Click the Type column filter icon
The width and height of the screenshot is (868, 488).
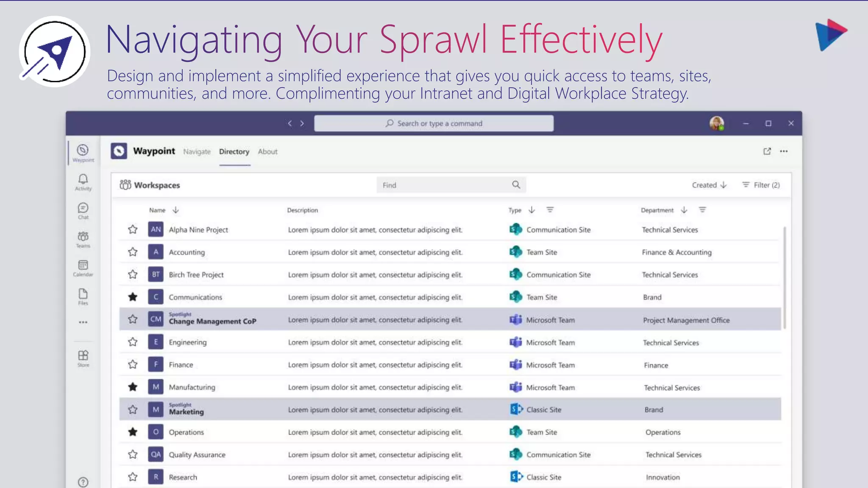(x=550, y=210)
